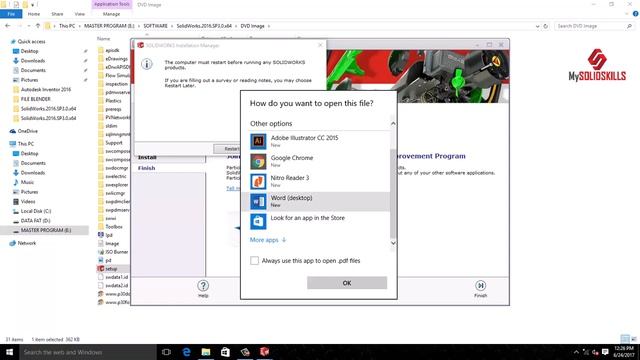This screenshot has height=360, width=640.
Task: Select Quick access in navigation pane
Action: click(x=31, y=42)
